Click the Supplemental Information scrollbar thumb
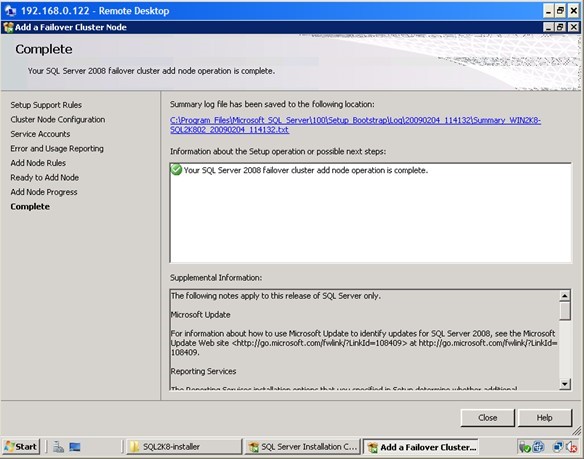The height and width of the screenshot is (459, 584). coord(565,311)
